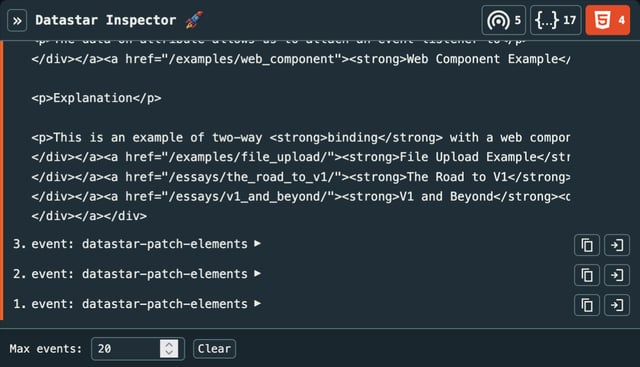Replay event 3 using the enter-arrow icon
This screenshot has height=367, width=640.
pyautogui.click(x=617, y=245)
